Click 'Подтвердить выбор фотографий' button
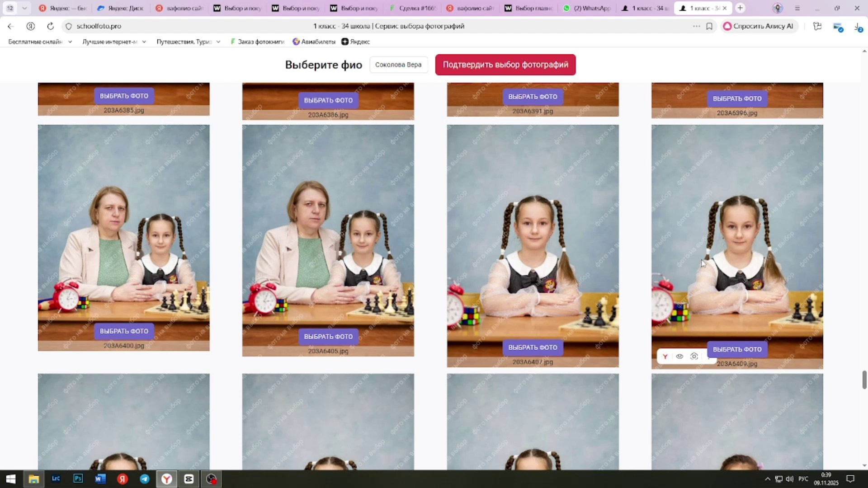868x488 pixels. (505, 65)
